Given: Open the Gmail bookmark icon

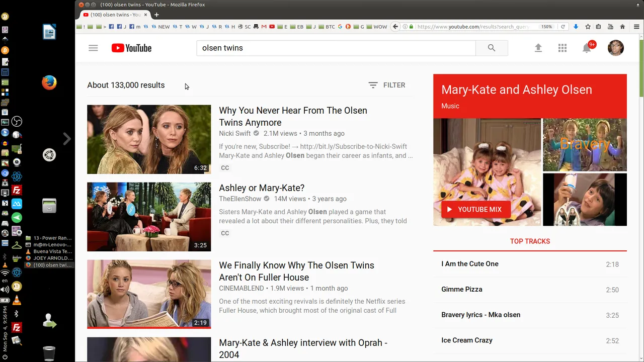Looking at the screenshot, I should pyautogui.click(x=264, y=27).
